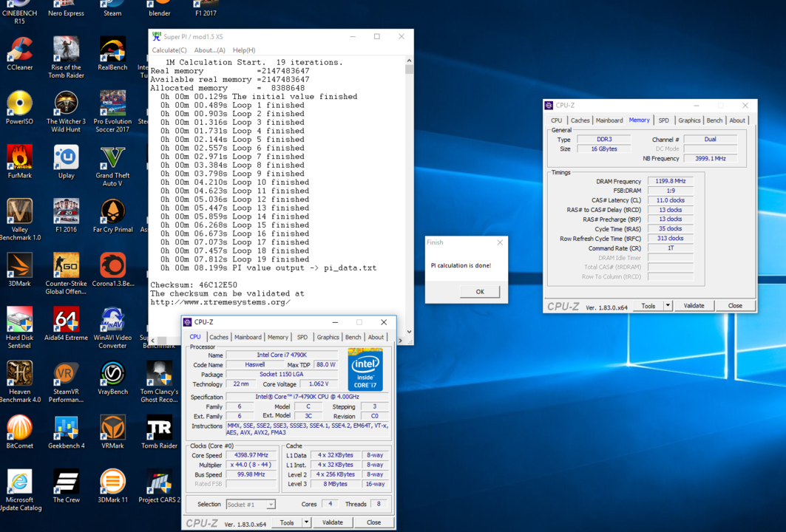786x532 pixels.
Task: Switch to CPU tab in Memory CPU-Z window
Action: tap(557, 120)
